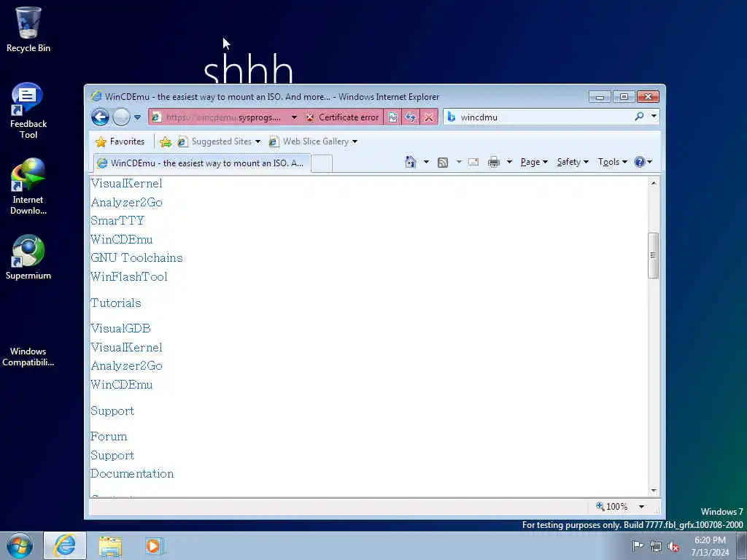Open Suggested Sites dropdown

(x=219, y=141)
